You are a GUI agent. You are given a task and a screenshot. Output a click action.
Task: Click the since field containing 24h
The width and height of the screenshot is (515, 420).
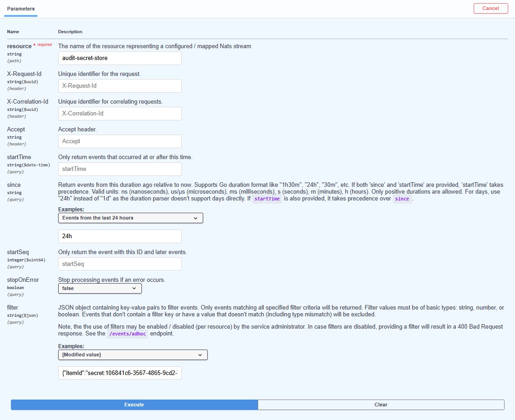120,236
